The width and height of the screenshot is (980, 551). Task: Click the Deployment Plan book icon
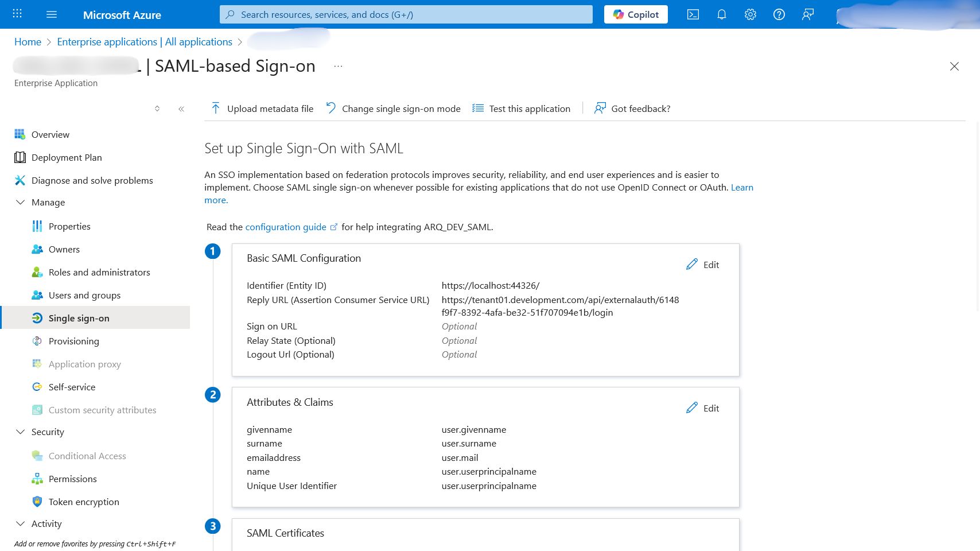coord(20,157)
